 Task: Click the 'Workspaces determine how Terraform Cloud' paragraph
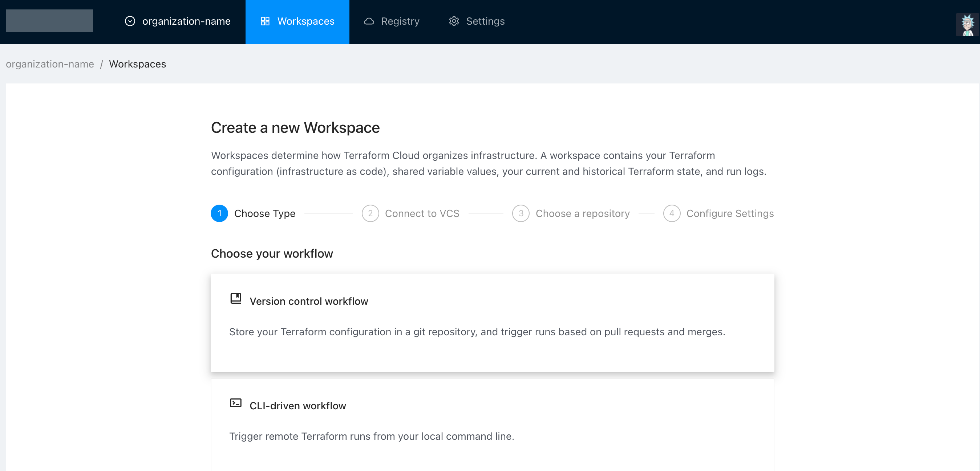[x=489, y=163]
